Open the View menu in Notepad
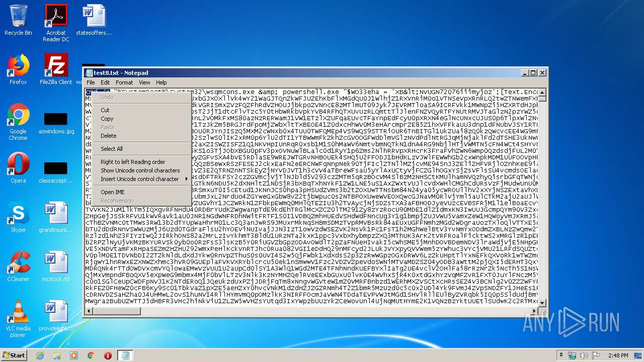 coord(144,82)
